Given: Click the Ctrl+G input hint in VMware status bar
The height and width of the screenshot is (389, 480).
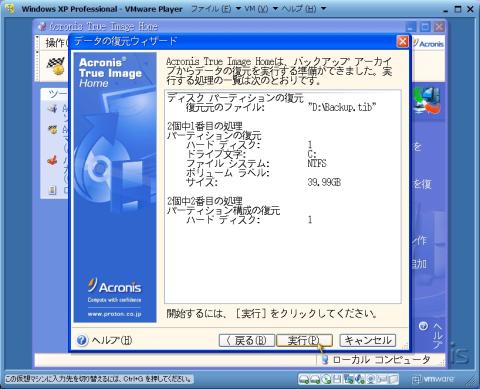Looking at the screenshot, I should click(99, 379).
